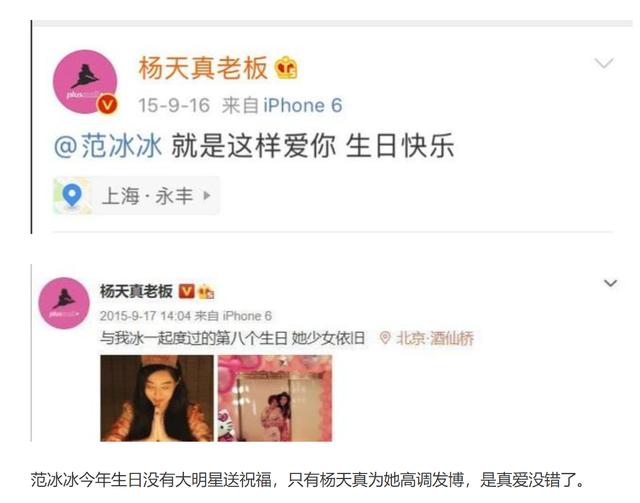Image resolution: width=640 pixels, height=503 pixels.
Task: Click the crown badge beside second username
Action: 206,292
